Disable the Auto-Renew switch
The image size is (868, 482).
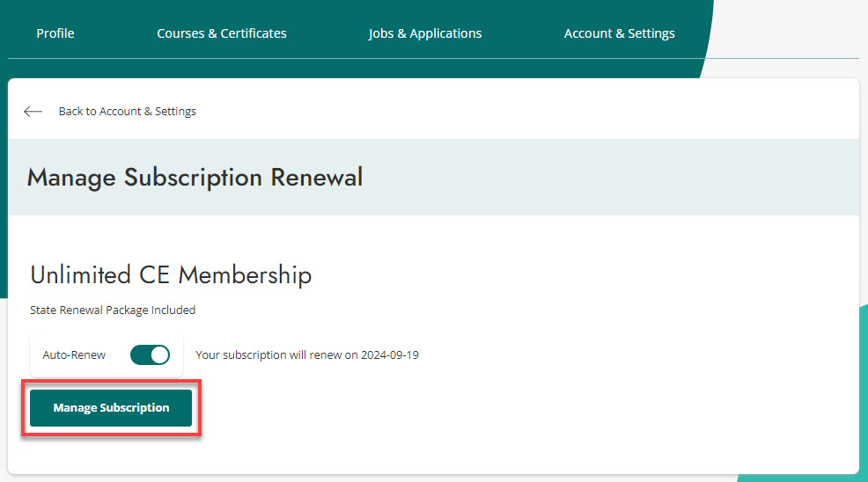click(150, 355)
